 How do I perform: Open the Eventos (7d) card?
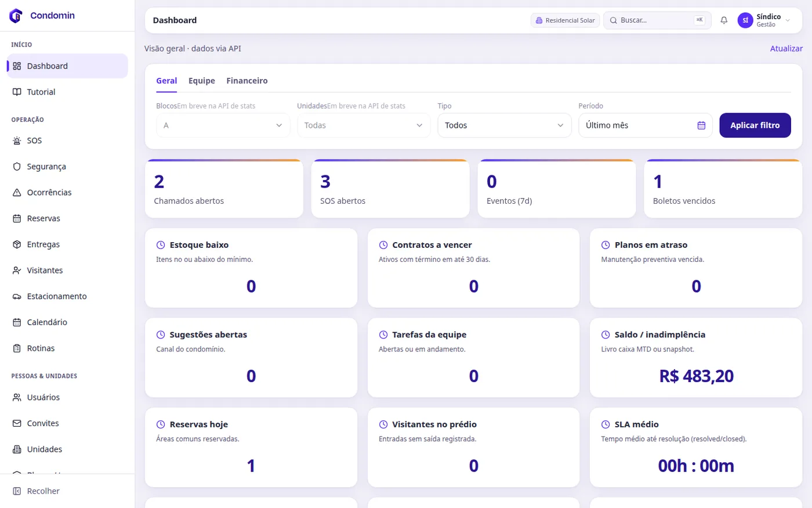pos(557,189)
